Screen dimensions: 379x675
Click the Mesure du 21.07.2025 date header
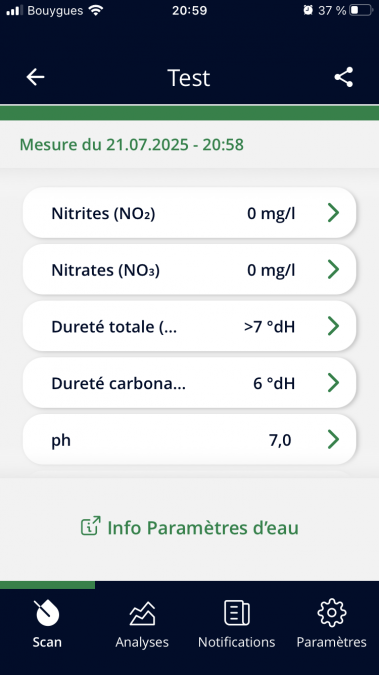click(x=132, y=145)
